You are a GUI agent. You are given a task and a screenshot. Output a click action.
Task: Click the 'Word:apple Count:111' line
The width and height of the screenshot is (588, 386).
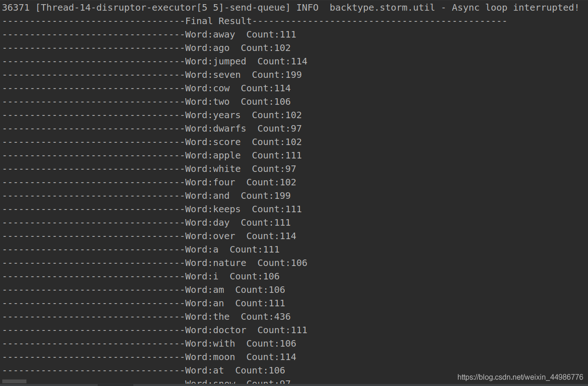point(151,155)
